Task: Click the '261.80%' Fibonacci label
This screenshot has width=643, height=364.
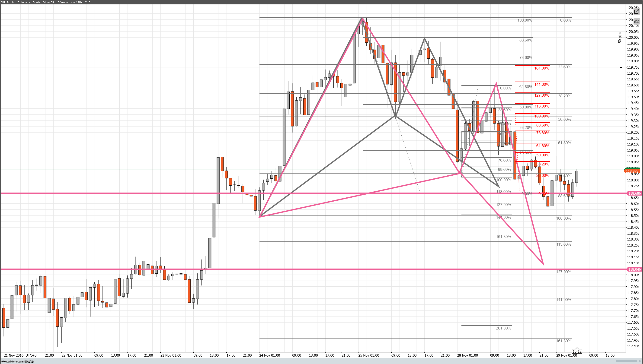Action: tap(503, 328)
